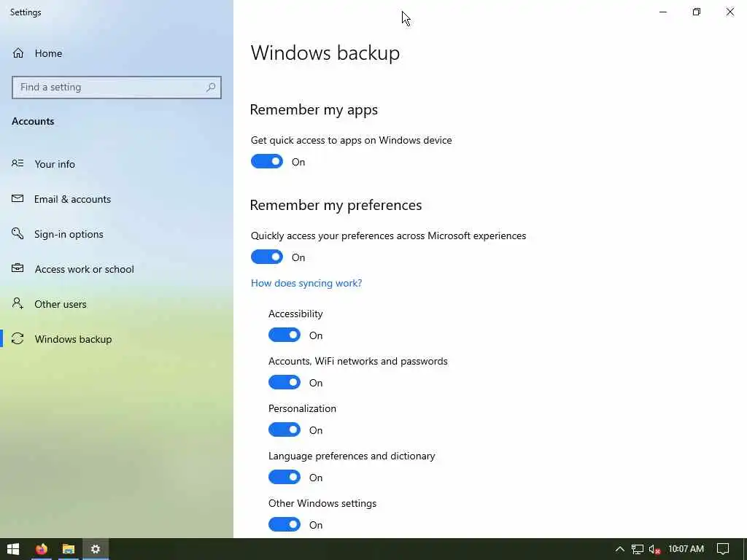This screenshot has height=560, width=747.
Task: Select Windows backup in the sidebar
Action: (x=116, y=339)
